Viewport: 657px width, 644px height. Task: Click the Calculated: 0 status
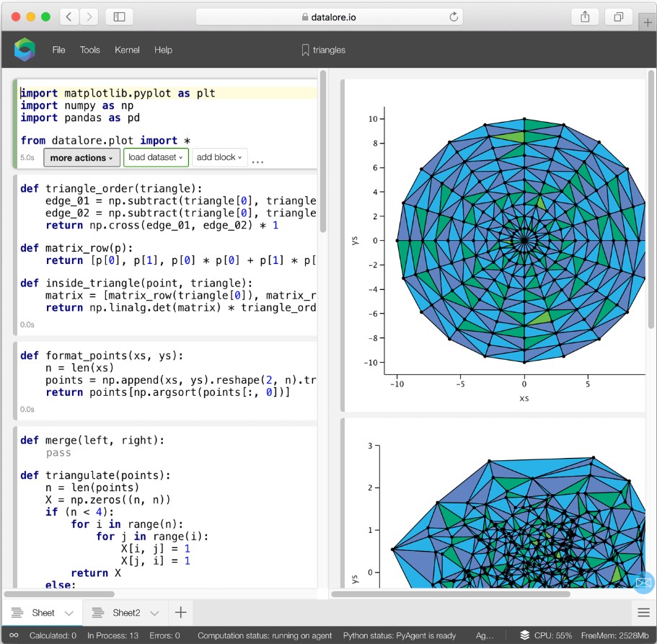(53, 635)
